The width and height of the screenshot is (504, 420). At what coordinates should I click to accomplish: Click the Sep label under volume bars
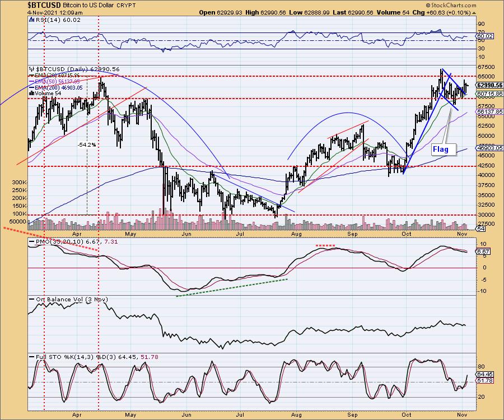click(x=352, y=234)
